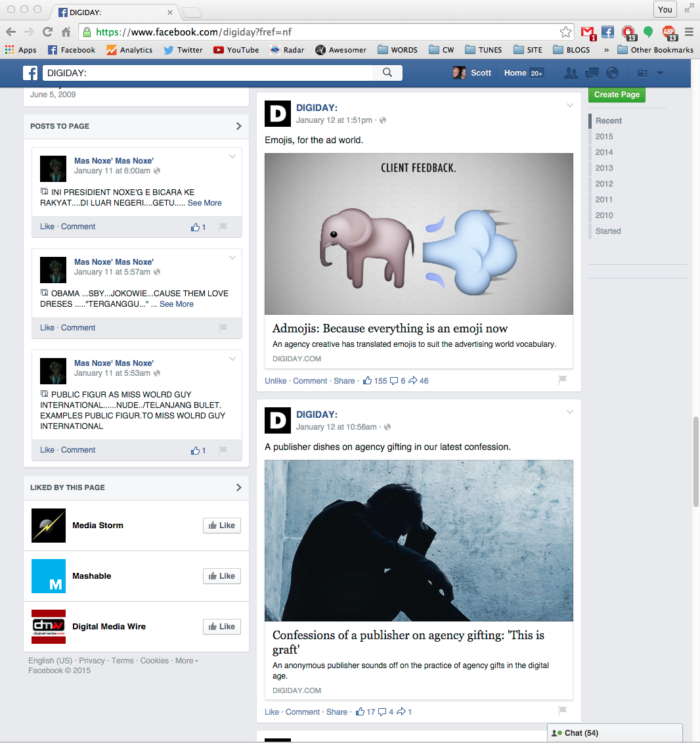The image size is (700, 743).
Task: Expand the LIKED BY THIS PAGE arrow
Action: [239, 487]
